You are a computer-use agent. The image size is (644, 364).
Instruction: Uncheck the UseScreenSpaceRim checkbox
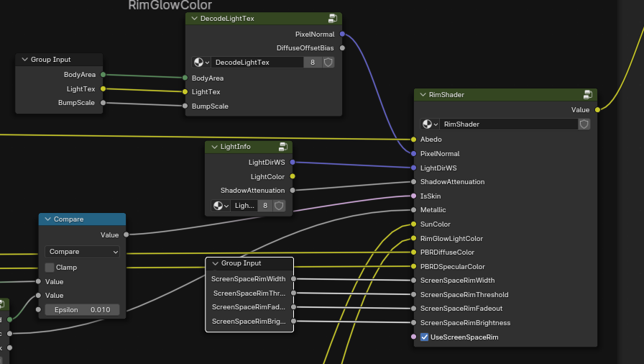click(425, 337)
